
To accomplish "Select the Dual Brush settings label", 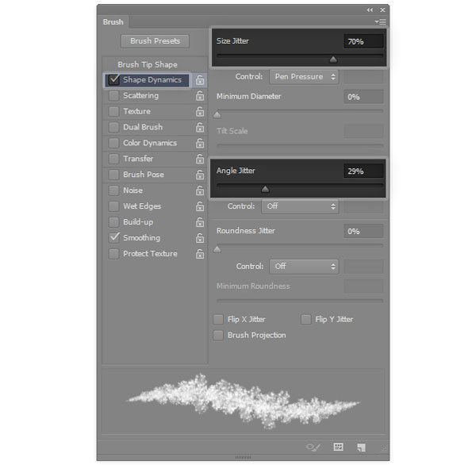I will 143,127.
